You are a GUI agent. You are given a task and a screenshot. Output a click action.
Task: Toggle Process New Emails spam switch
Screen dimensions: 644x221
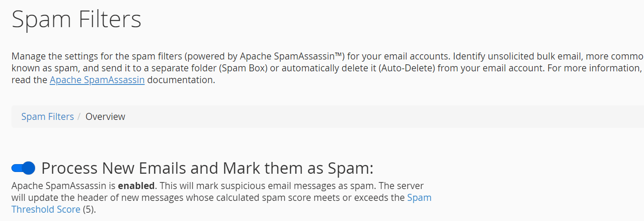coord(23,168)
